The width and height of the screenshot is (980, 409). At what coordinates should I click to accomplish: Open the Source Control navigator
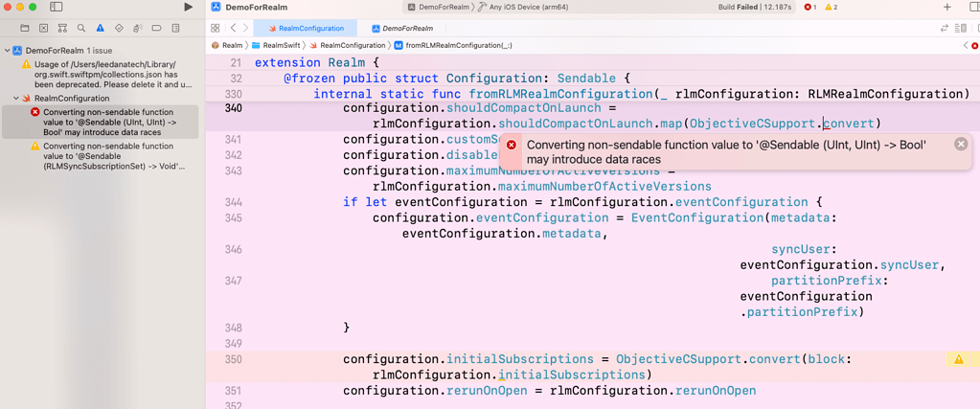(43, 29)
